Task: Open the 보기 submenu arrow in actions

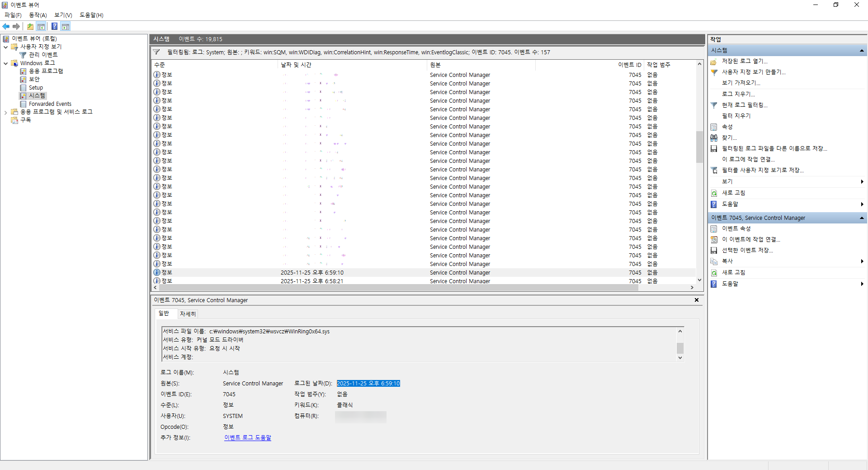Action: pos(862,182)
